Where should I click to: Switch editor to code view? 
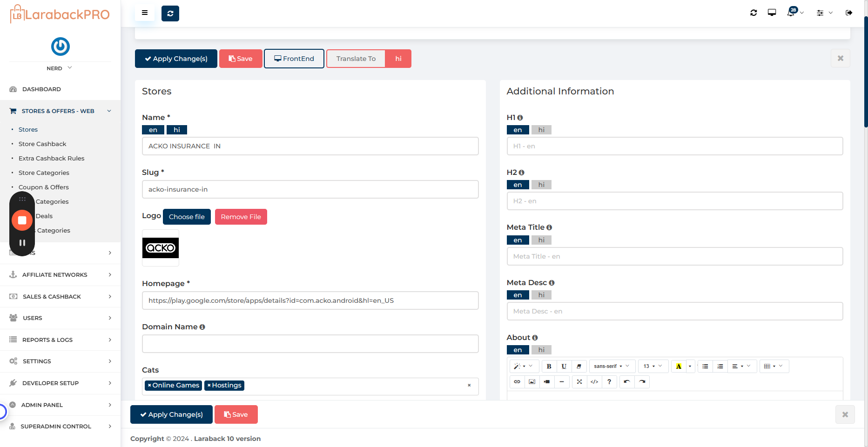pyautogui.click(x=594, y=382)
